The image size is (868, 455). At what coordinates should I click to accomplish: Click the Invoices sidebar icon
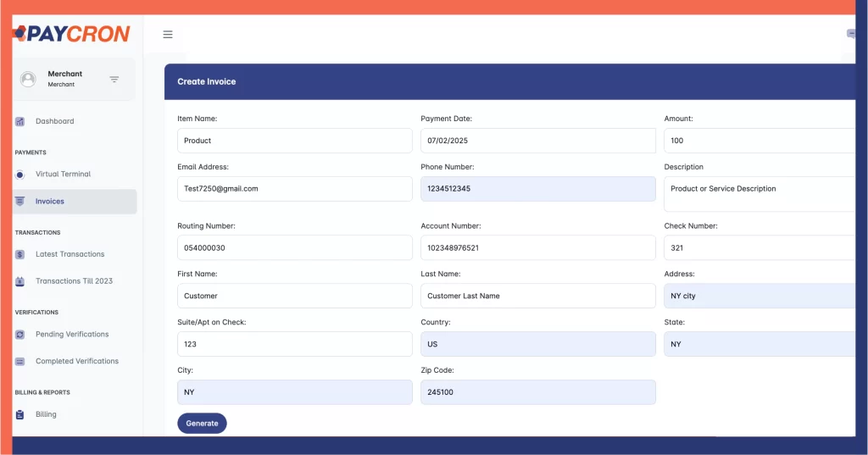coord(20,202)
